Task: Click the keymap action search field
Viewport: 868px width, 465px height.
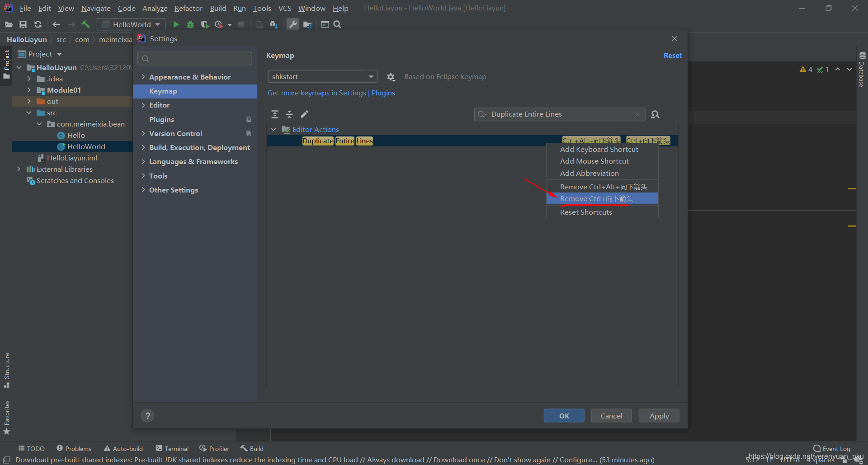Action: coord(559,114)
